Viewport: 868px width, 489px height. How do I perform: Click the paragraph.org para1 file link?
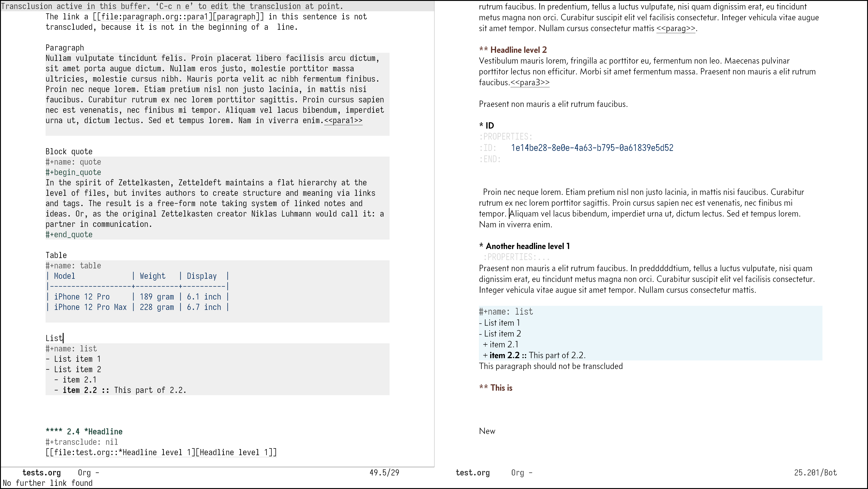point(178,17)
